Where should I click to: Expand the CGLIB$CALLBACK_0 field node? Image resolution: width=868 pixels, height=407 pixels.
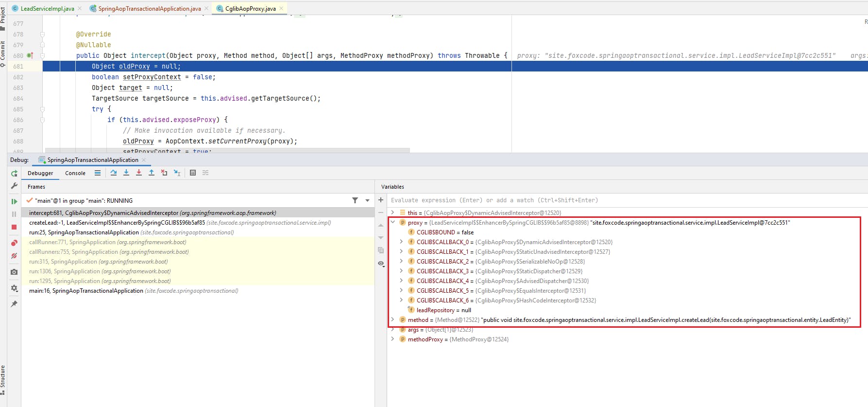coord(401,242)
